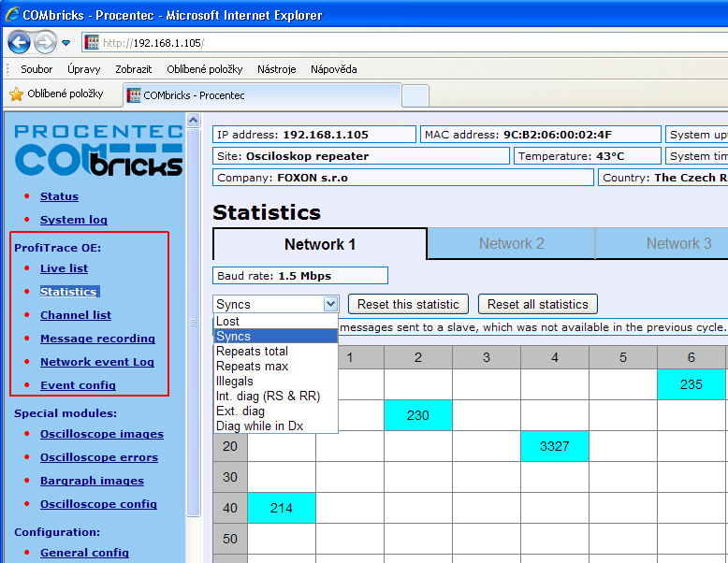
Task: Click the statistic type dropdown arrow
Action: pos(330,305)
